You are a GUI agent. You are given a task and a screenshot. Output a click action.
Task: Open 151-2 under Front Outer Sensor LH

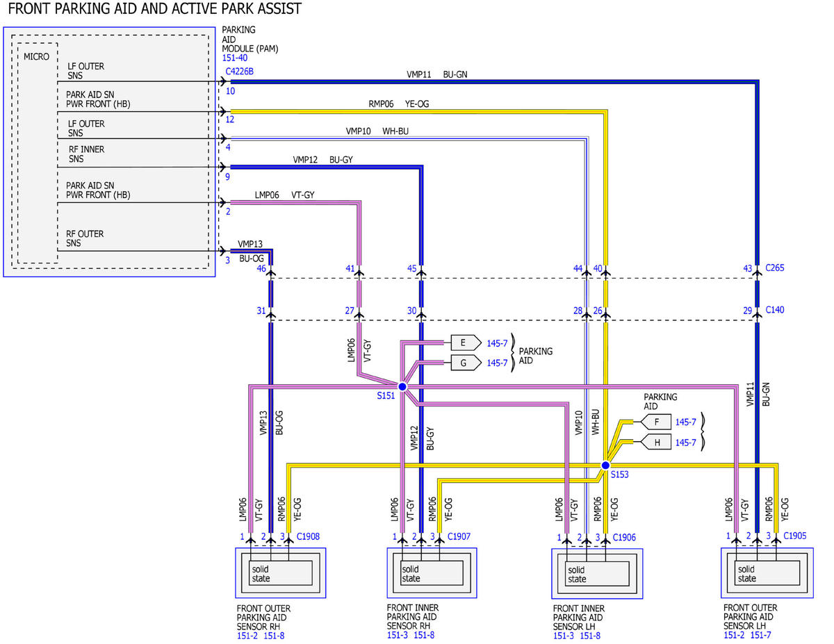tap(735, 635)
